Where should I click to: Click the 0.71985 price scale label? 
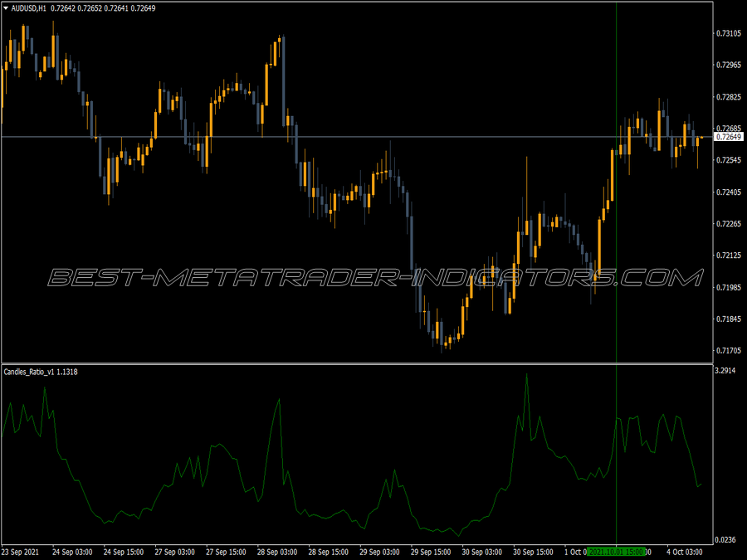[729, 288]
